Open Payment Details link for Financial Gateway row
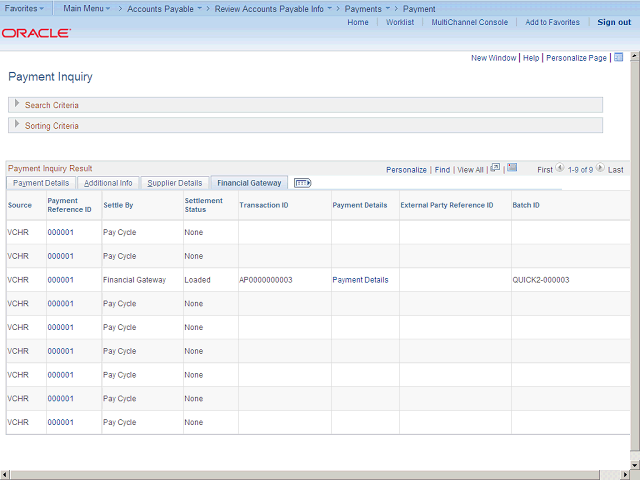The image size is (640, 480). point(360,280)
